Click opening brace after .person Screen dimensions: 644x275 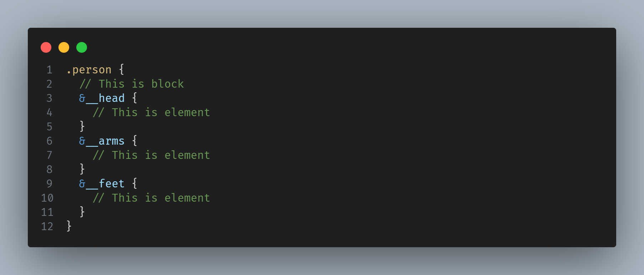point(122,69)
